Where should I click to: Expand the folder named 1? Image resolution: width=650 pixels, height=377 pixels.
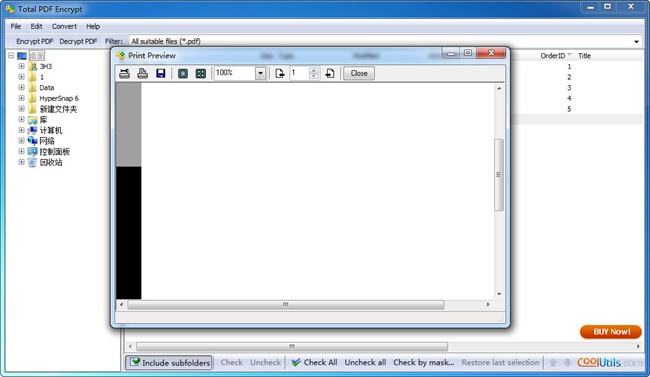pos(22,77)
